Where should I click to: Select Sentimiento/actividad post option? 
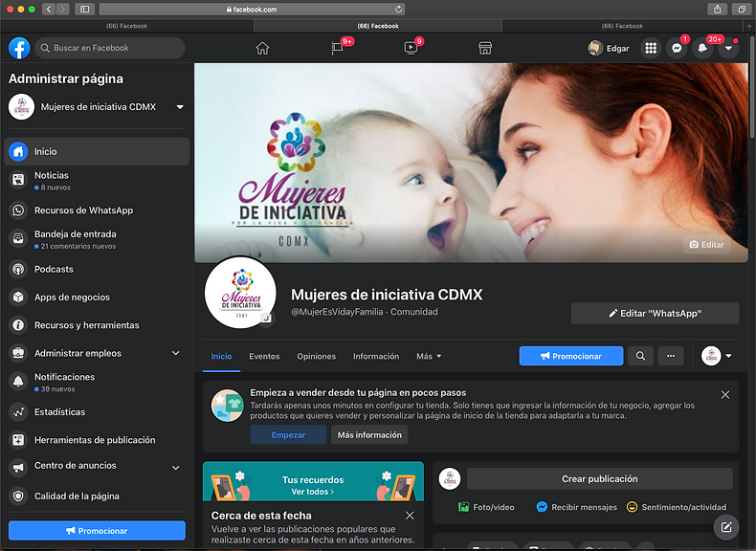(x=677, y=507)
